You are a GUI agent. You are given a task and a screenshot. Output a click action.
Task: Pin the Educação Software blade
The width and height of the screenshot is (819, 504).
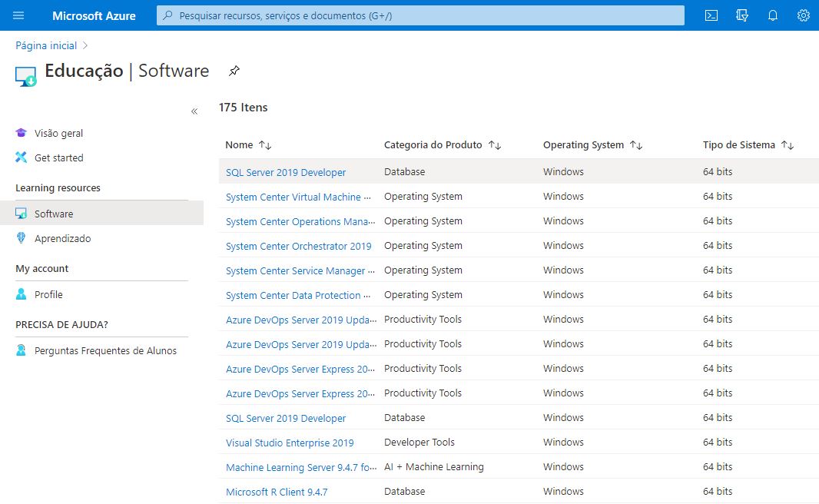tap(234, 71)
